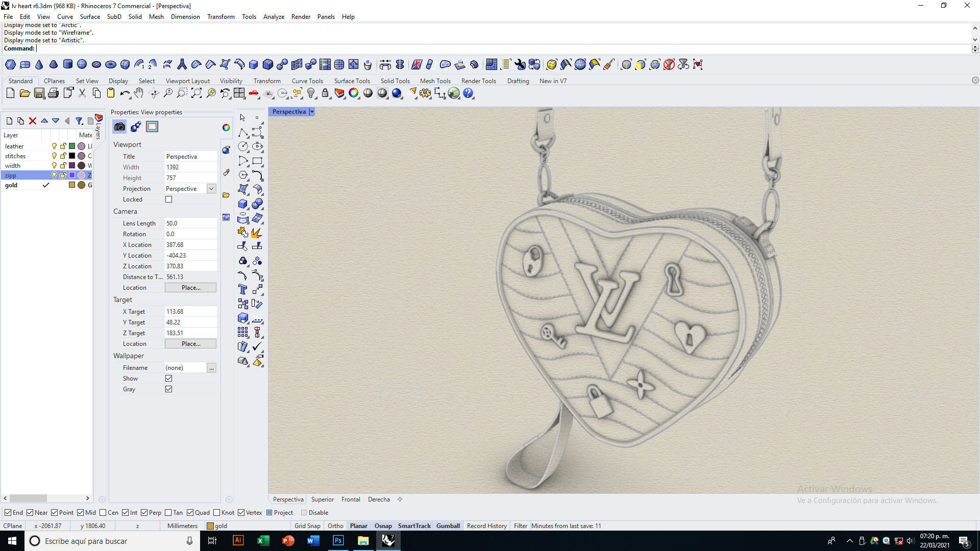Click the target Location Place button
Screen dimensions: 980x551
pos(191,344)
